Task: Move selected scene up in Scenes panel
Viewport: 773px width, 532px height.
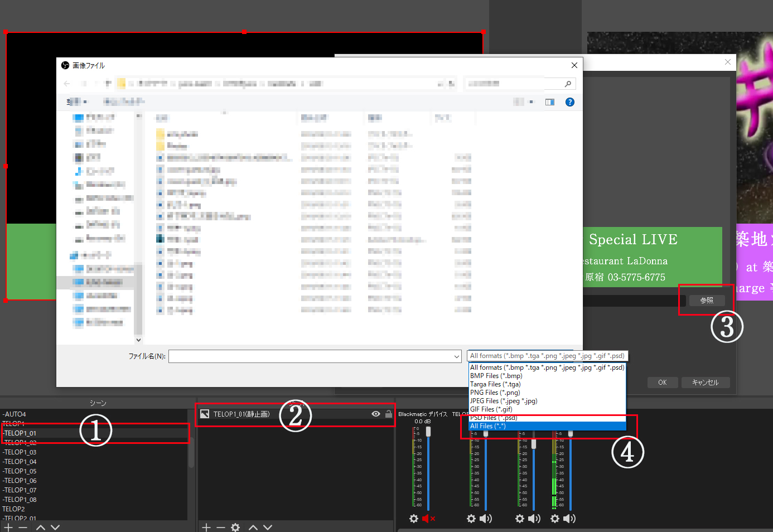Action: (41, 527)
